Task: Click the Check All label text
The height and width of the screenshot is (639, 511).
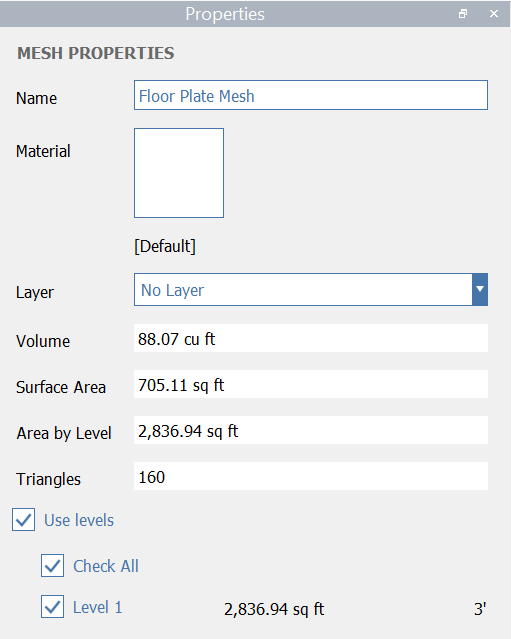Action: click(x=106, y=566)
